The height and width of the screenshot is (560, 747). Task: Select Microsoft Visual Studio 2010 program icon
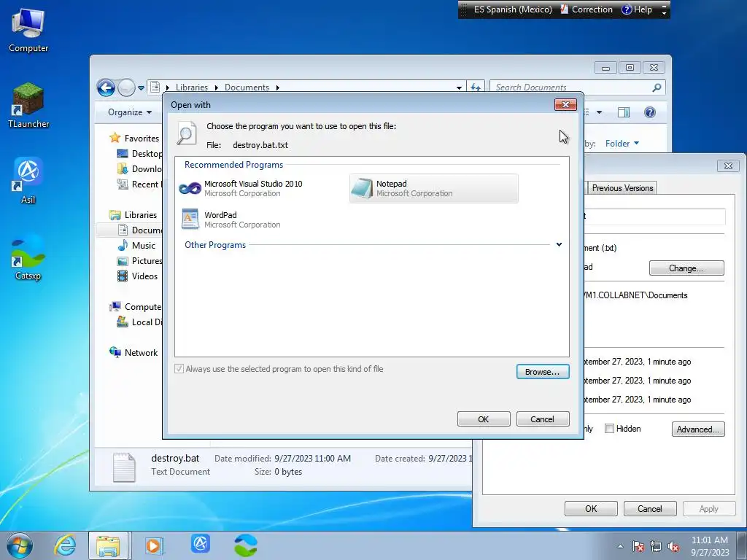tap(190, 189)
